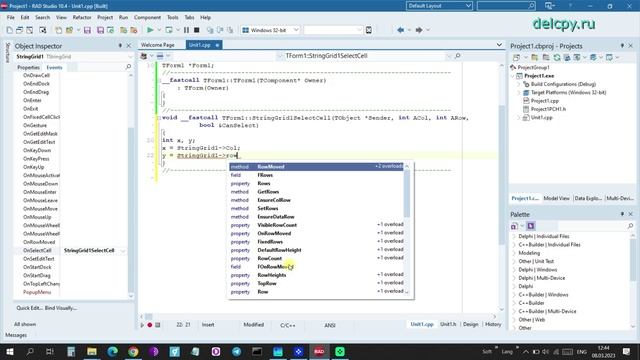The height and width of the screenshot is (360, 640).
Task: Expand the C++Builder | Windows palette category
Action: 514,295
